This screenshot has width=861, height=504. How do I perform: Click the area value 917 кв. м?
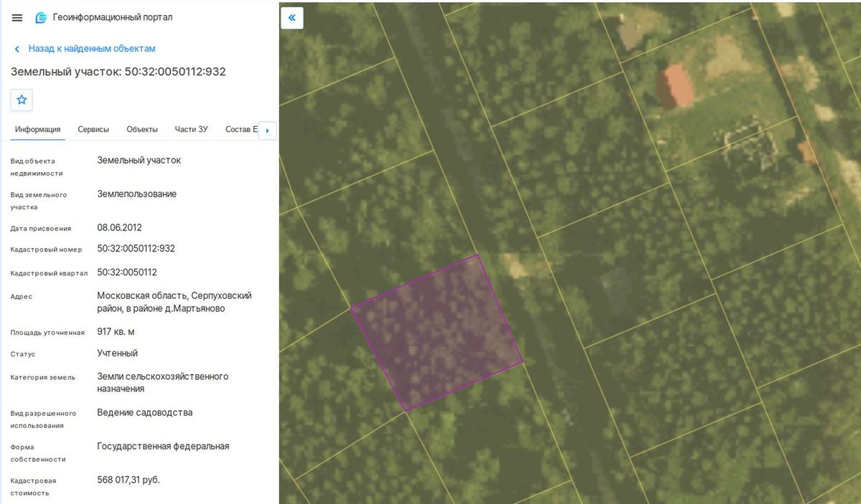[116, 332]
